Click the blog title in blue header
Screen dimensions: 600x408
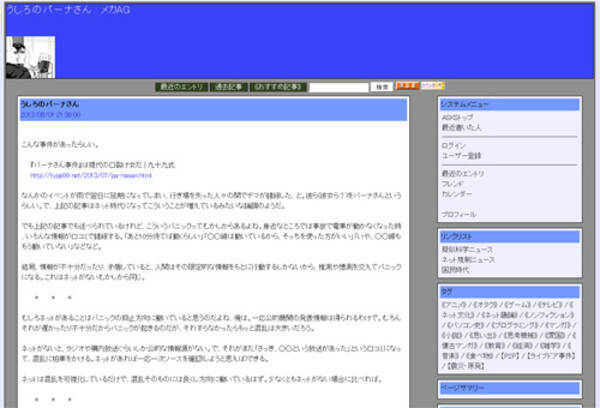[x=69, y=10]
